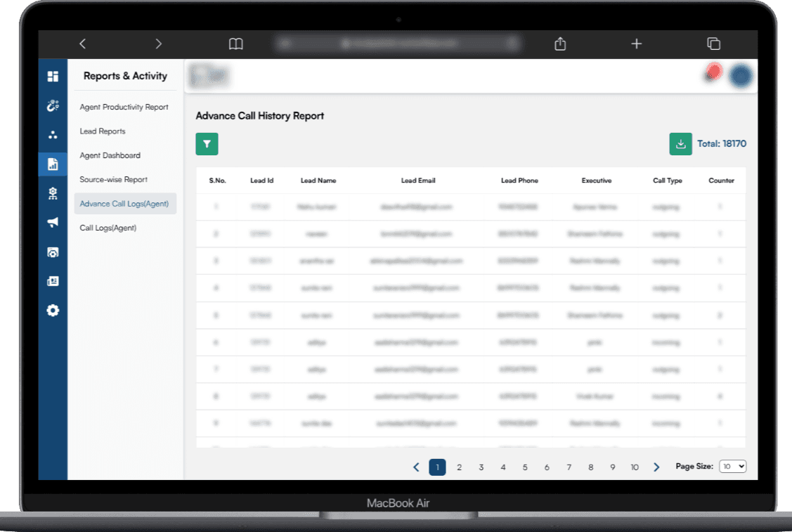
Task: Download the report using the green export icon
Action: coord(680,143)
